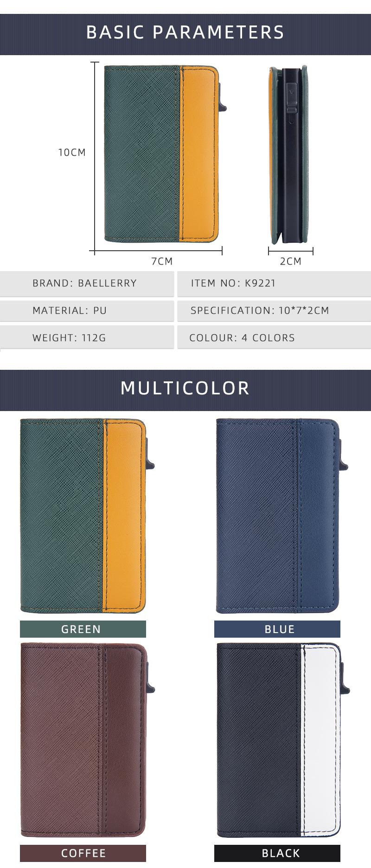Choose the GREEN color label

83,629
